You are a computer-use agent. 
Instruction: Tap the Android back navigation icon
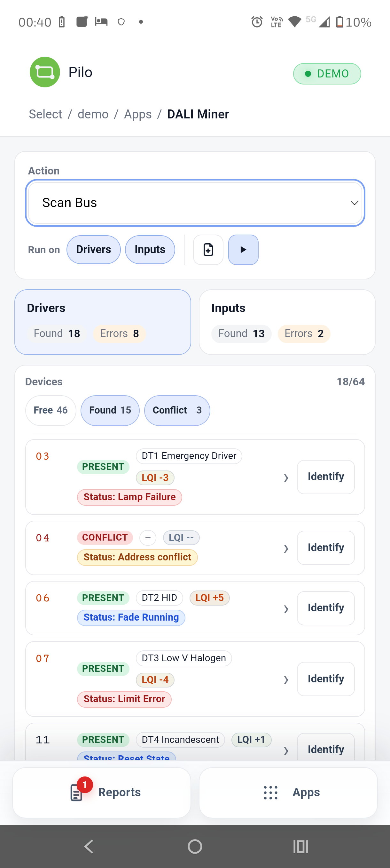89,846
